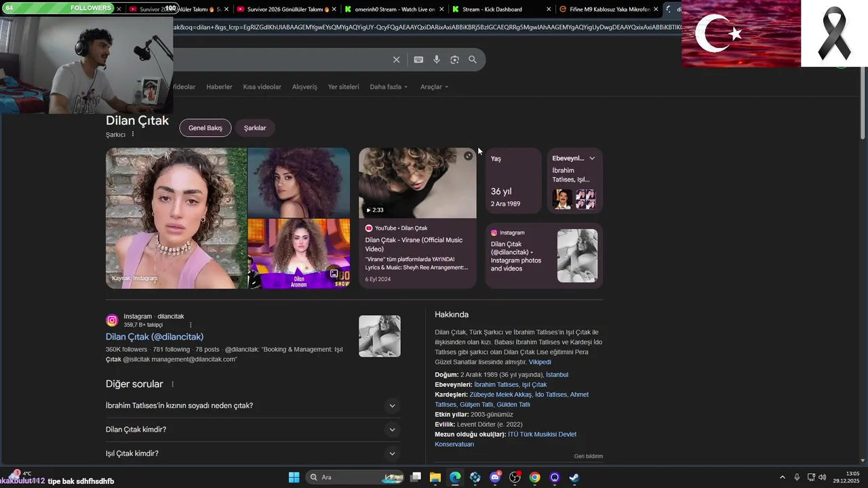Click the microphone icon in system tray
This screenshot has height=488, width=868.
[x=797, y=477]
